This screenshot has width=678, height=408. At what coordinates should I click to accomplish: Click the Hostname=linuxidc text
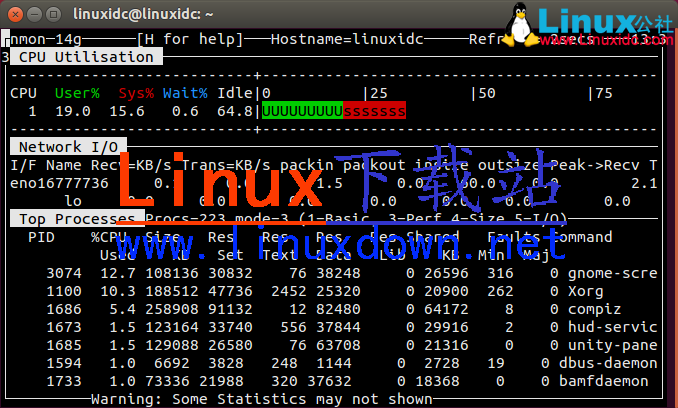[x=347, y=39]
